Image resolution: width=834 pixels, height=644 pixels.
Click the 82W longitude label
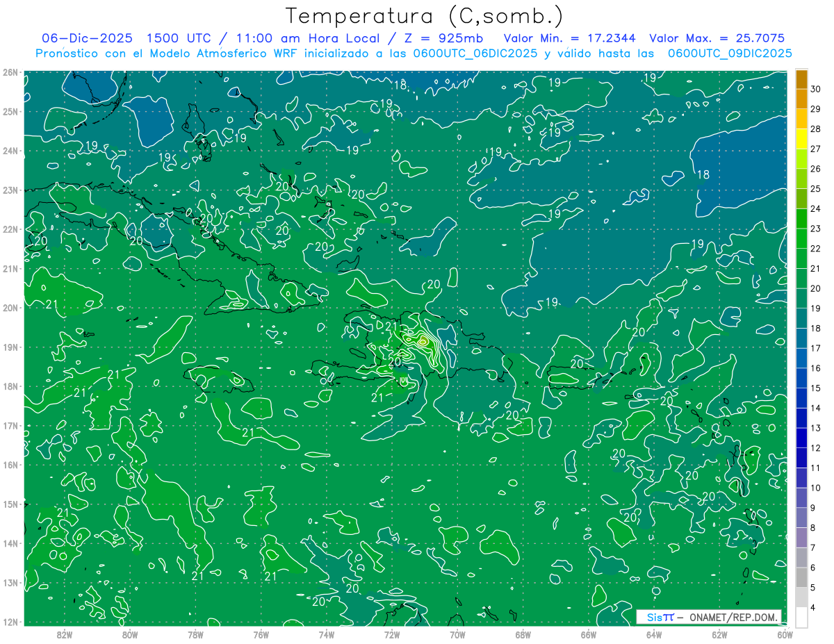64,634
